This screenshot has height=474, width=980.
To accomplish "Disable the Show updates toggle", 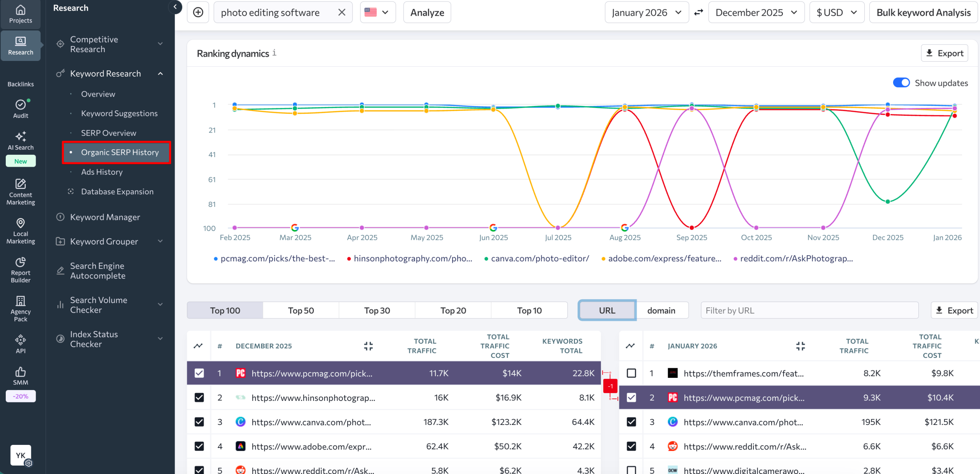I will pos(902,82).
